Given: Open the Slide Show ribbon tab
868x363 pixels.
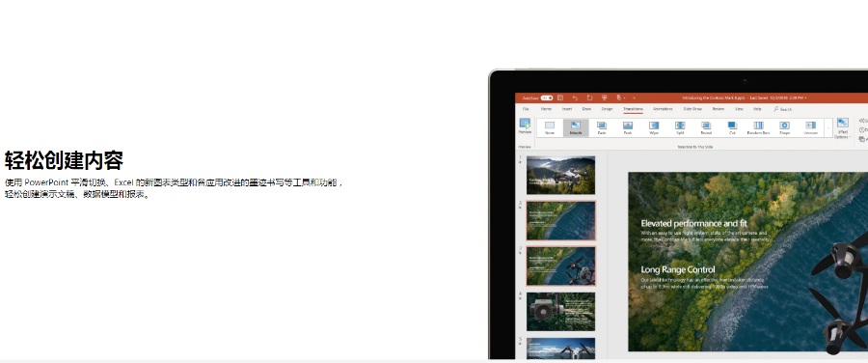Looking at the screenshot, I should pyautogui.click(x=692, y=109).
